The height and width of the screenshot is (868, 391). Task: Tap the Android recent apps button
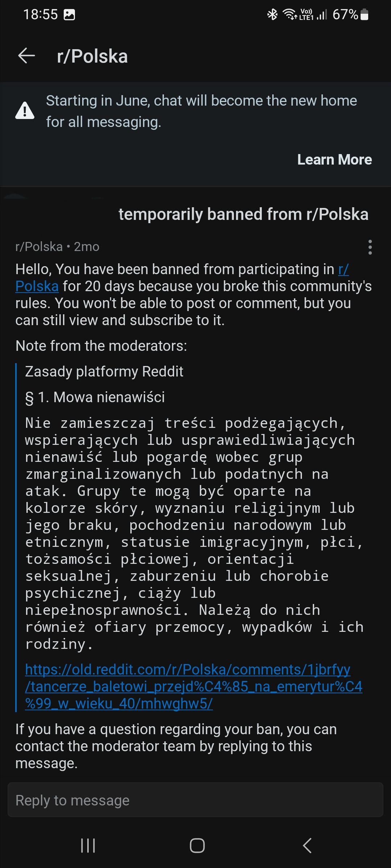coord(88,846)
